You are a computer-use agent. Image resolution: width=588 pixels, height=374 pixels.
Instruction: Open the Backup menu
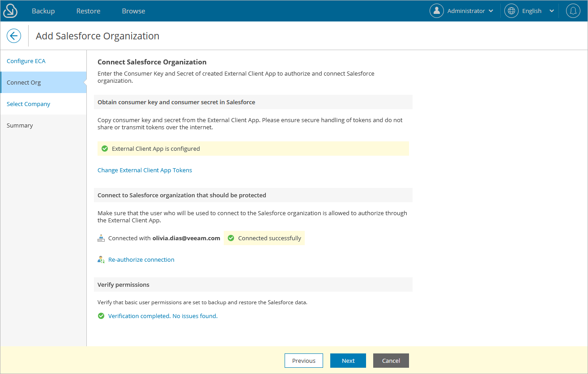[43, 10]
